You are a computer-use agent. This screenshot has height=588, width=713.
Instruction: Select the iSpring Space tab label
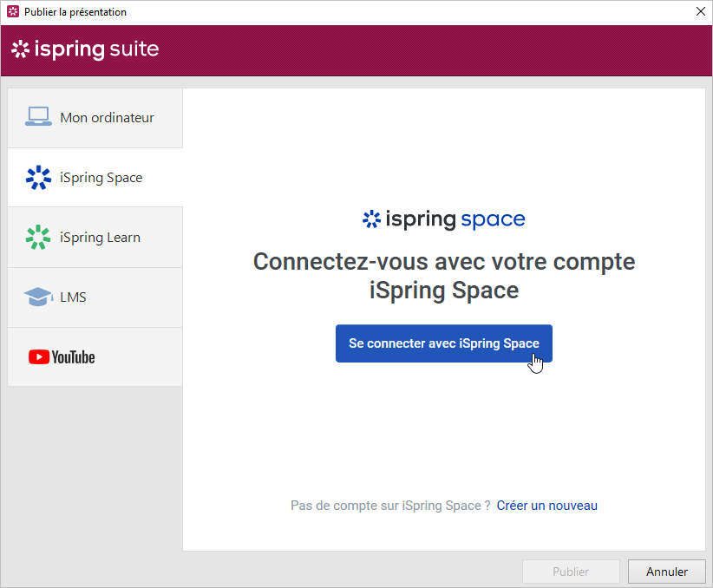101,178
